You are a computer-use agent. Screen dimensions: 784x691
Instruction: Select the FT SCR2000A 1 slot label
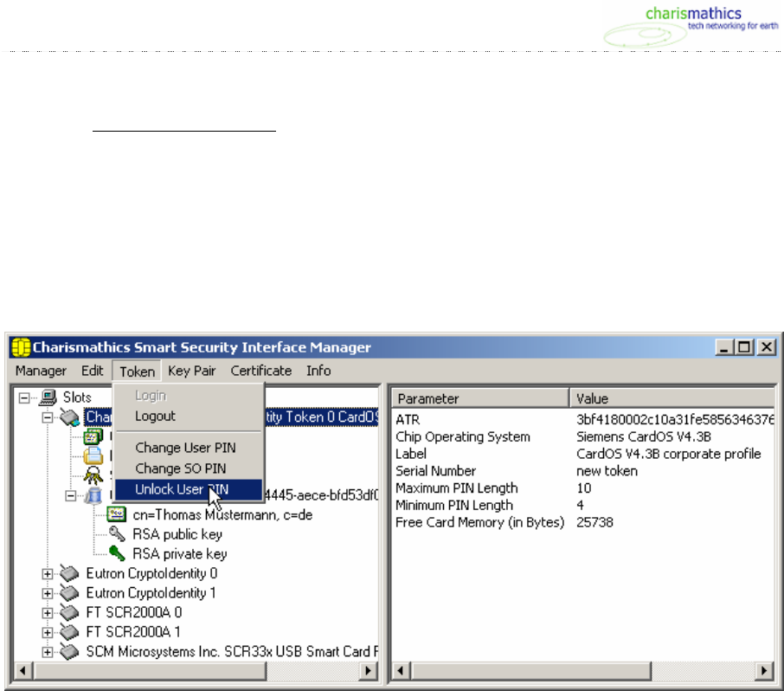[133, 632]
